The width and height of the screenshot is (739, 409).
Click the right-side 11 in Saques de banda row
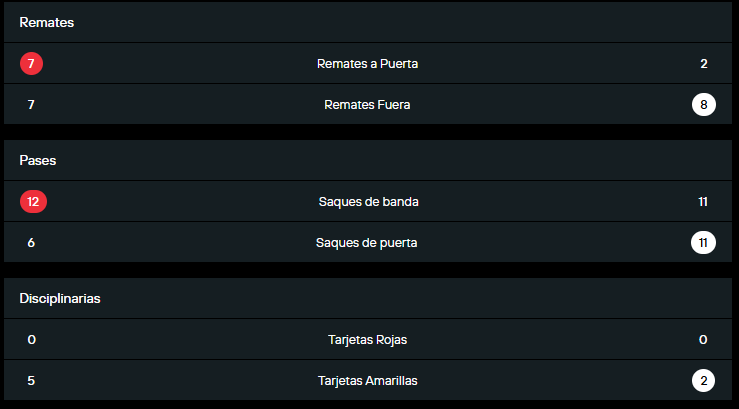coord(704,202)
